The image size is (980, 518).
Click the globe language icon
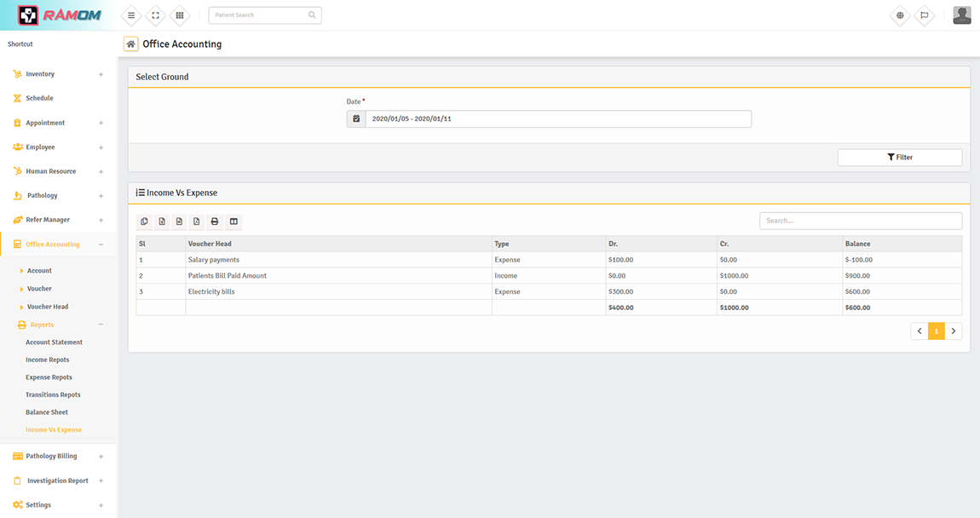click(x=900, y=15)
